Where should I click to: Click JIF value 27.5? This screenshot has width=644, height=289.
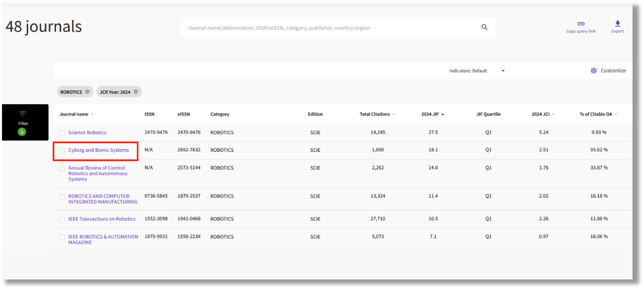tap(433, 133)
